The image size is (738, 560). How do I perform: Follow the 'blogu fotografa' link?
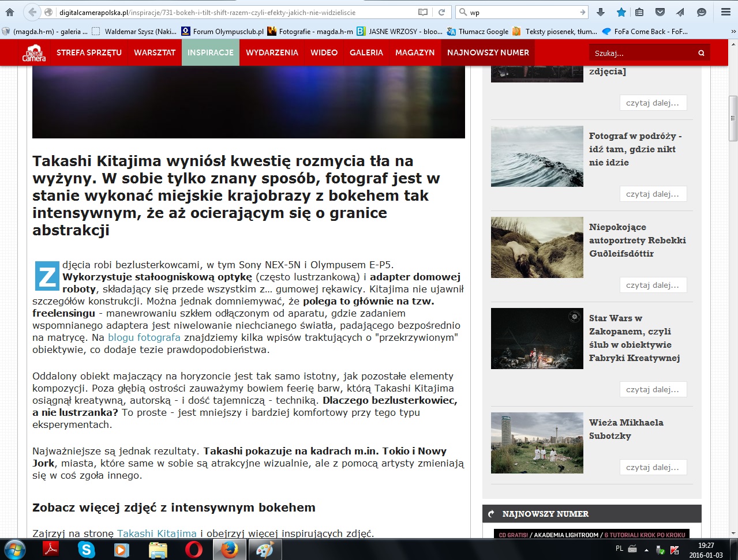144,337
